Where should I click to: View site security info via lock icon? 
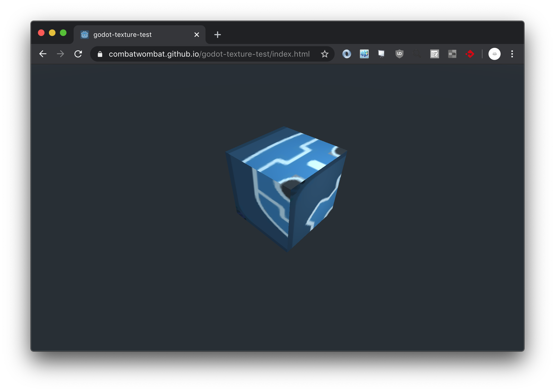[x=100, y=54]
